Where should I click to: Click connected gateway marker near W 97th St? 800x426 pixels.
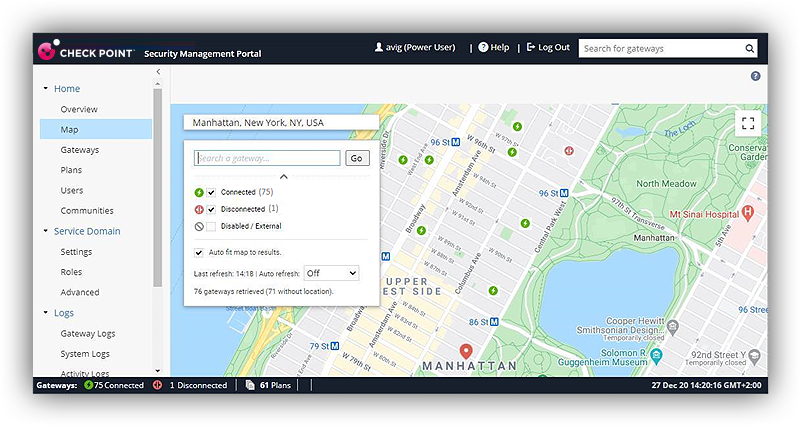517,126
